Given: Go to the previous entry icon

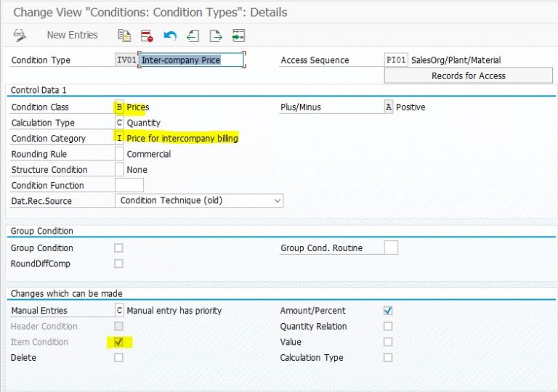Looking at the screenshot, I should point(193,35).
